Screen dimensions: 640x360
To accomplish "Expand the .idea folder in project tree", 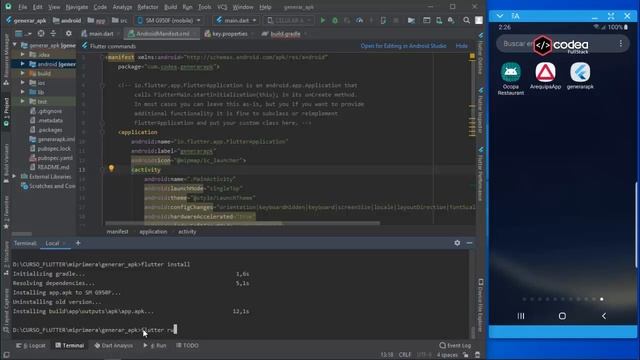I will pyautogui.click(x=22, y=54).
